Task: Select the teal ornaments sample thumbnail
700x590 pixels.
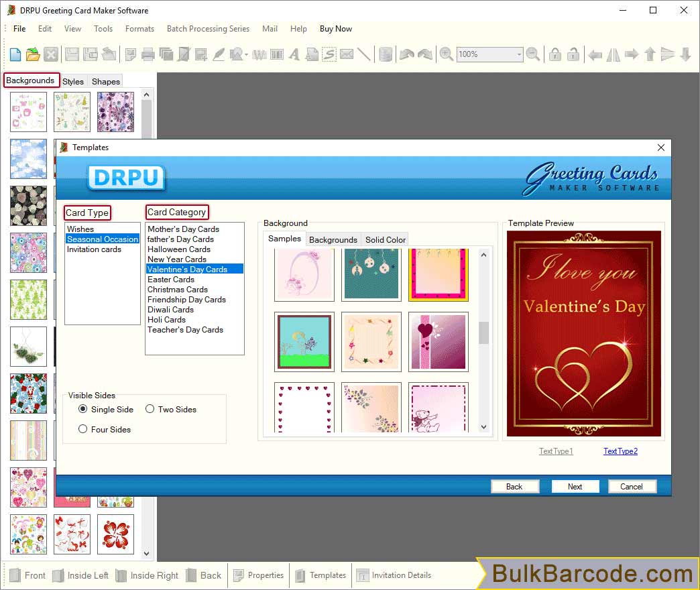Action: click(371, 274)
